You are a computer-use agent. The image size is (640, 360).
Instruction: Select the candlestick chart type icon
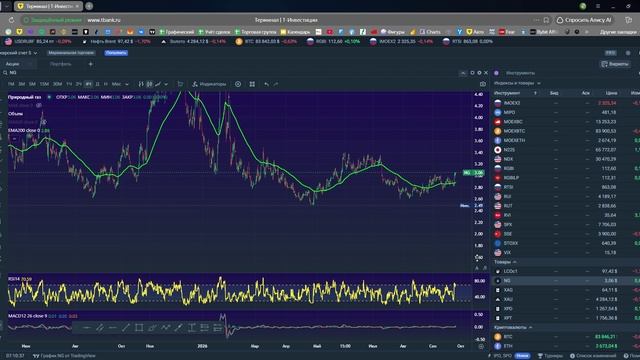point(150,84)
